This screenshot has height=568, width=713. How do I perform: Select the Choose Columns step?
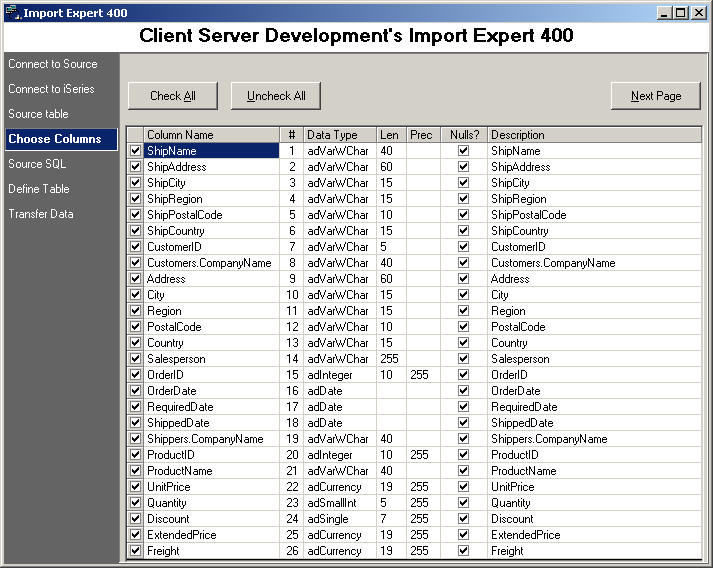point(61,139)
